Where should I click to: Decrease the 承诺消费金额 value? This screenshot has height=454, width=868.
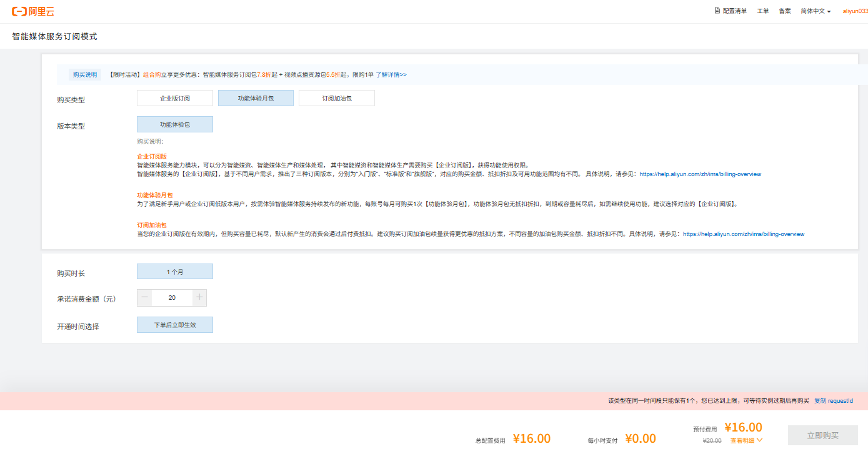tap(144, 298)
